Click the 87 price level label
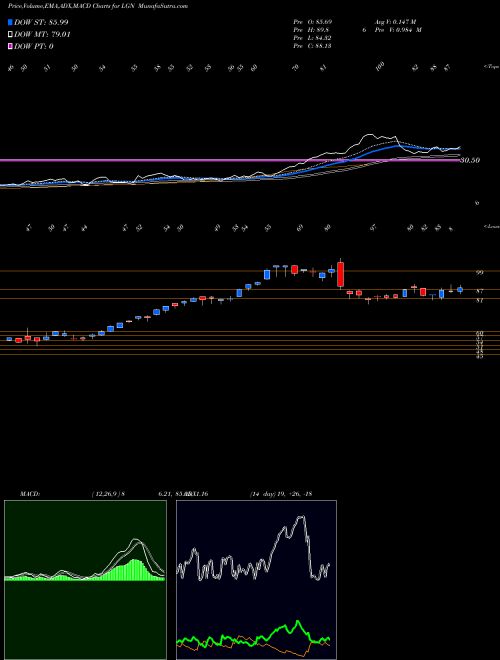The height and width of the screenshot is (660, 500). coord(479,291)
